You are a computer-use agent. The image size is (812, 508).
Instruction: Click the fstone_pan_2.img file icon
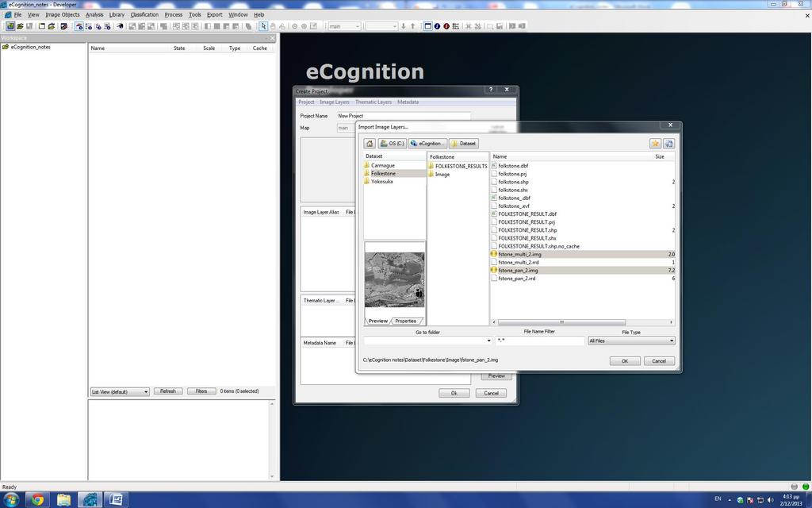(493, 270)
